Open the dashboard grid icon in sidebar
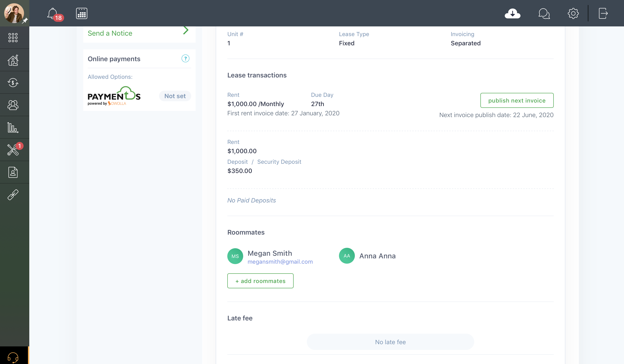 (x=13, y=38)
